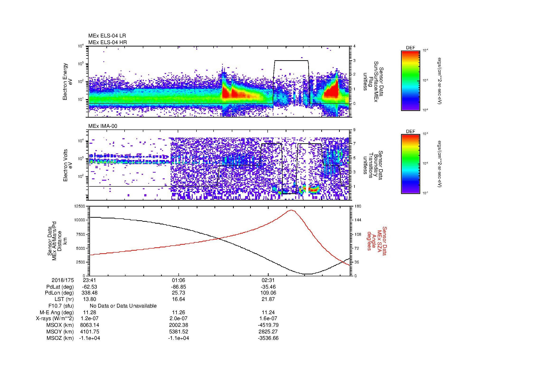555x392 pixels.
Task: Click the red hot spot in the IMA-00 spectrogram
Action: [x=314, y=190]
